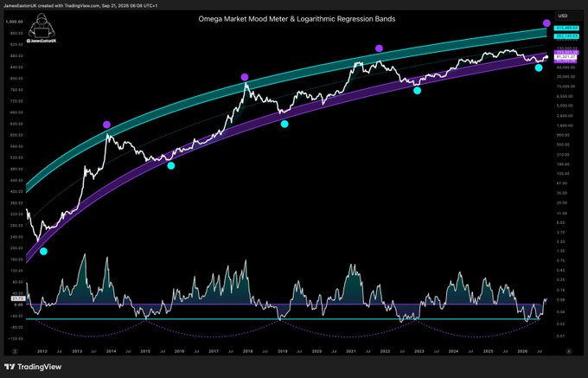The height and width of the screenshot is (378, 588).
Task: Open the USD currency dropdown on the price axis
Action: 568,16
